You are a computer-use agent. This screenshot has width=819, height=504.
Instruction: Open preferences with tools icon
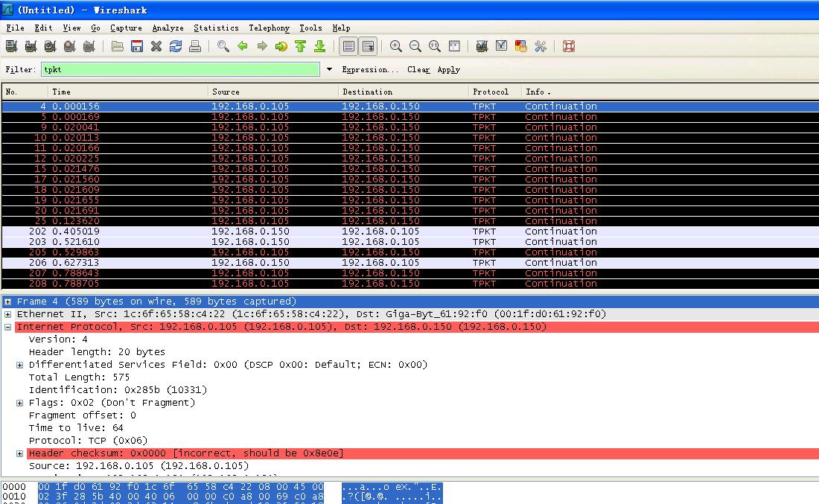pyautogui.click(x=540, y=46)
